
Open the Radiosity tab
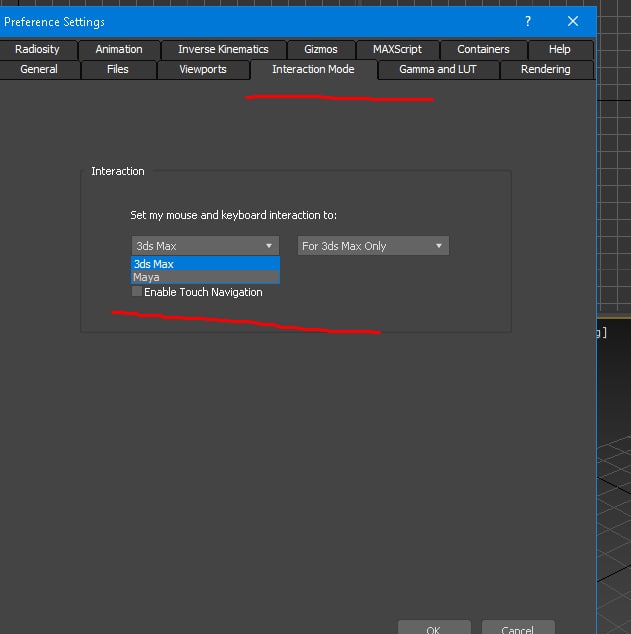pyautogui.click(x=37, y=49)
